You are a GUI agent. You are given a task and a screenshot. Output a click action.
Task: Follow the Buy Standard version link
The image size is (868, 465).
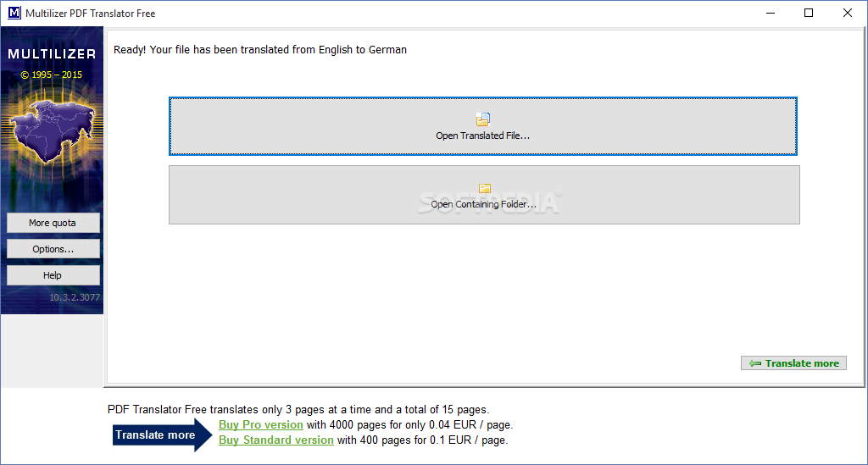tap(276, 440)
